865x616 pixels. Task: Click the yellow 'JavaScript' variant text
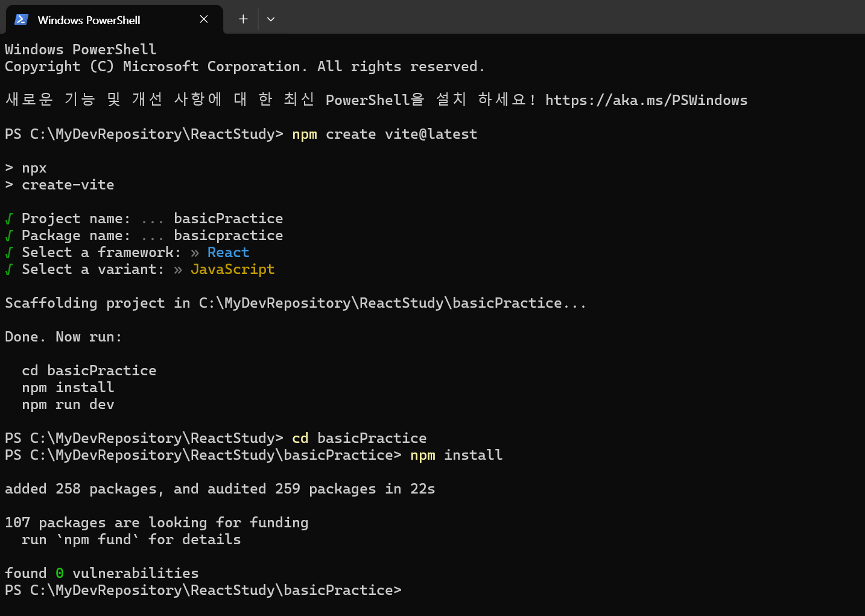(232, 269)
